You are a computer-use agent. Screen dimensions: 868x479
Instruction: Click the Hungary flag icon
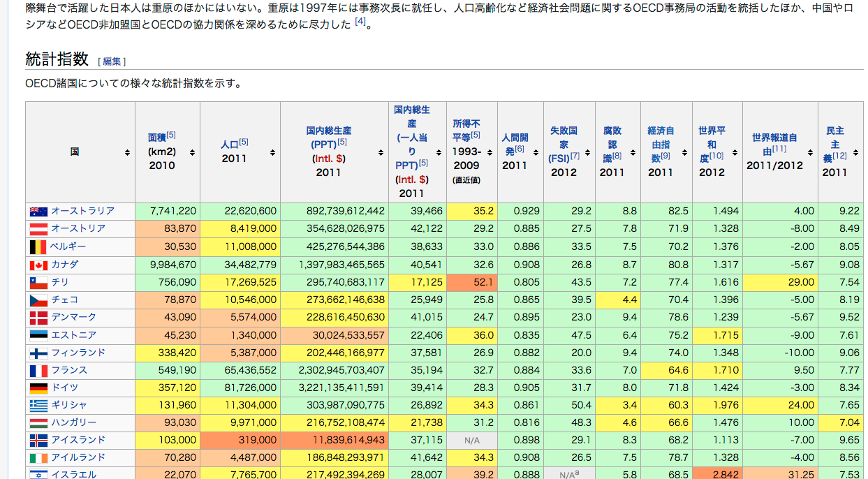pos(38,423)
